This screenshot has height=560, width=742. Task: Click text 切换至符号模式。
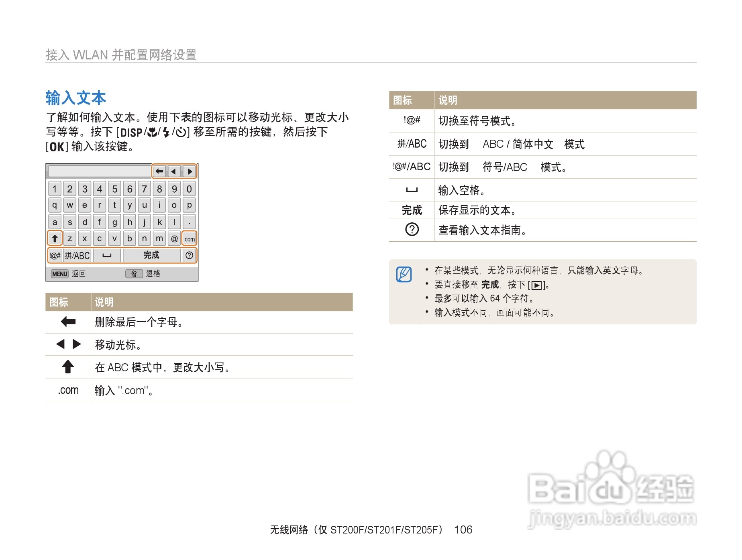coord(478,120)
